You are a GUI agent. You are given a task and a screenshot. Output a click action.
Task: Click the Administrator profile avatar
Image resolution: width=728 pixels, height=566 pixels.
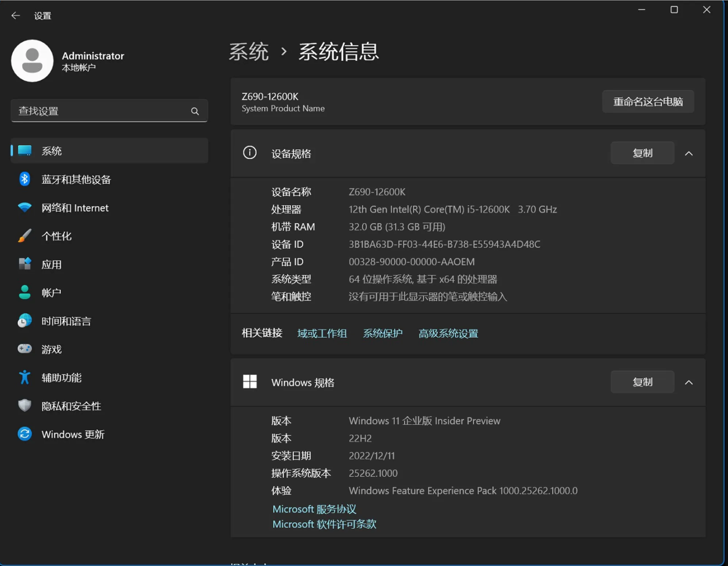[32, 61]
